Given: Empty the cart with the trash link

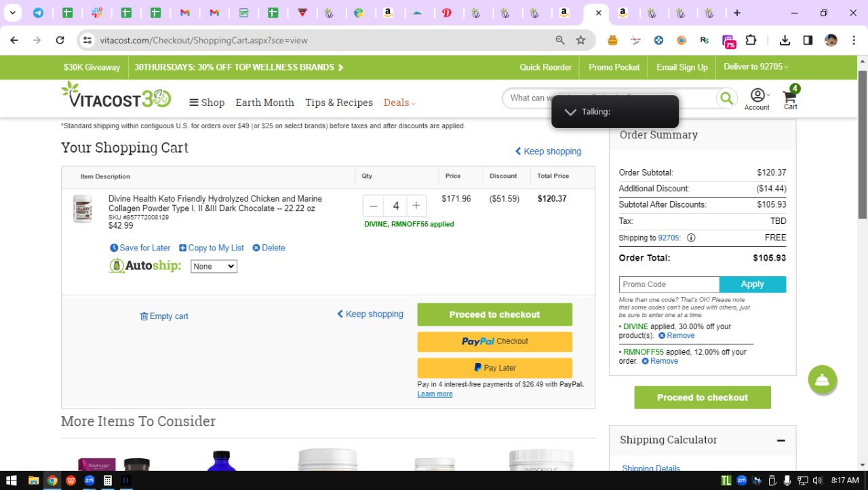Looking at the screenshot, I should coord(164,316).
